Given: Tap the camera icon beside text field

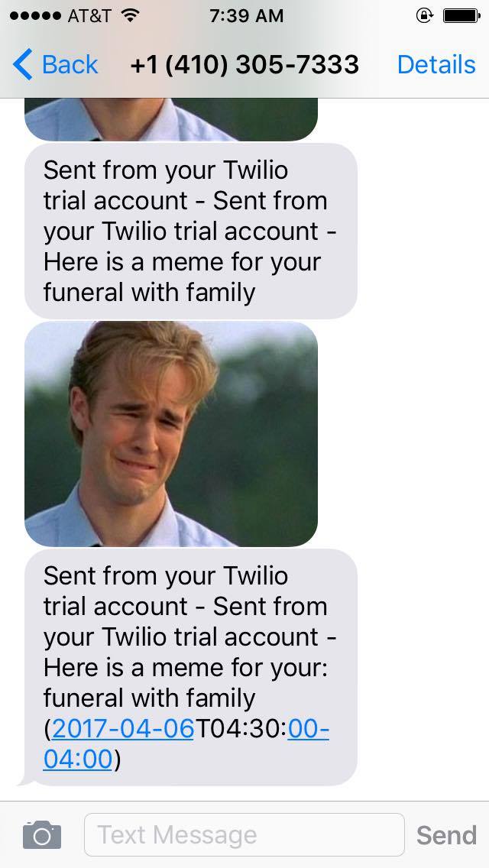Looking at the screenshot, I should pos(42,835).
